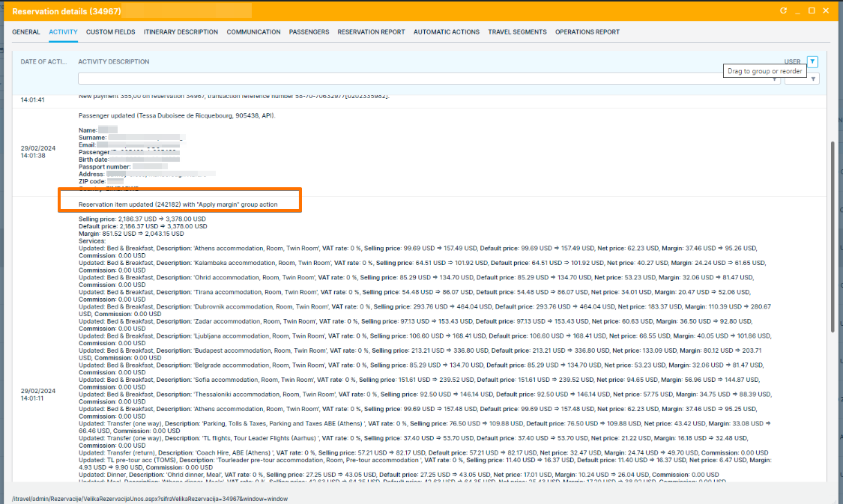Click the 'Birth date:' label
The height and width of the screenshot is (504, 843).
[x=94, y=160]
